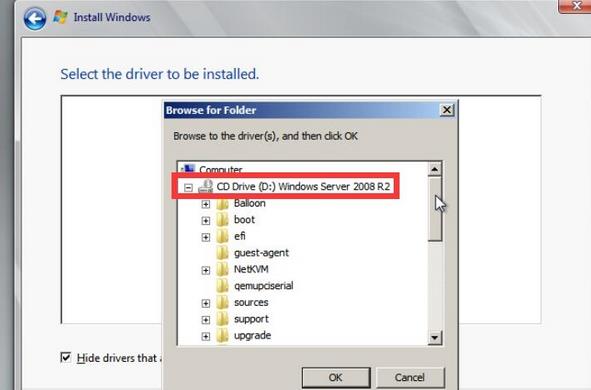Screen dimensions: 591x390
Task: Click the CD drive disc icon
Action: pos(206,186)
